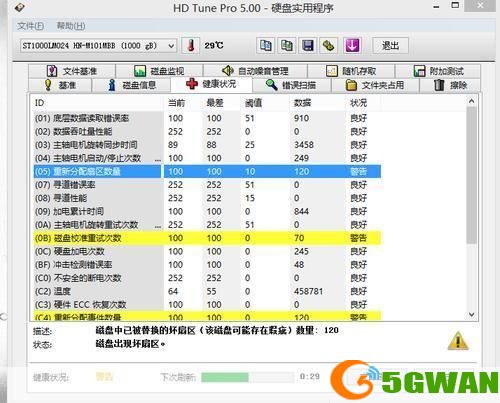Switch to the 随机存取 tab
This screenshot has height=403, width=500.
pos(351,71)
